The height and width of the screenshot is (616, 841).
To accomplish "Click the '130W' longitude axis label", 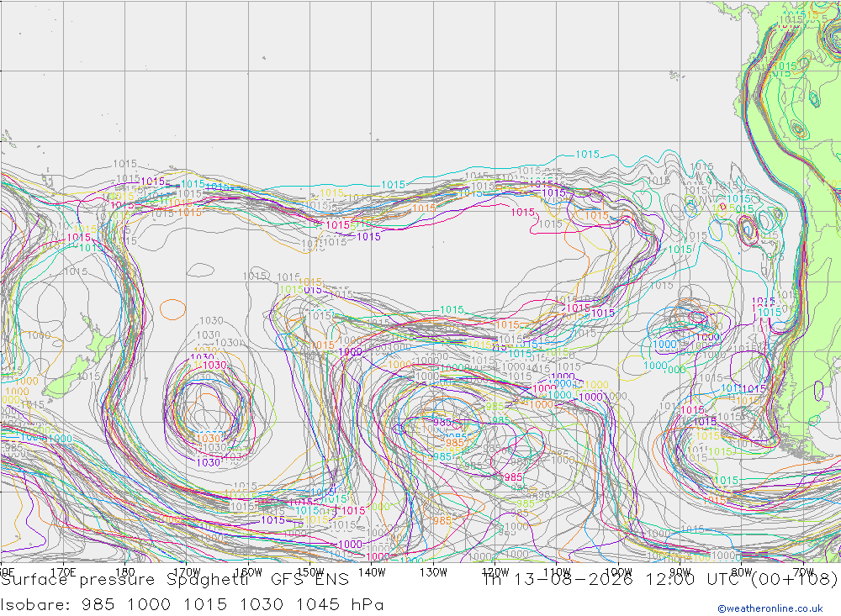I will pyautogui.click(x=433, y=572).
